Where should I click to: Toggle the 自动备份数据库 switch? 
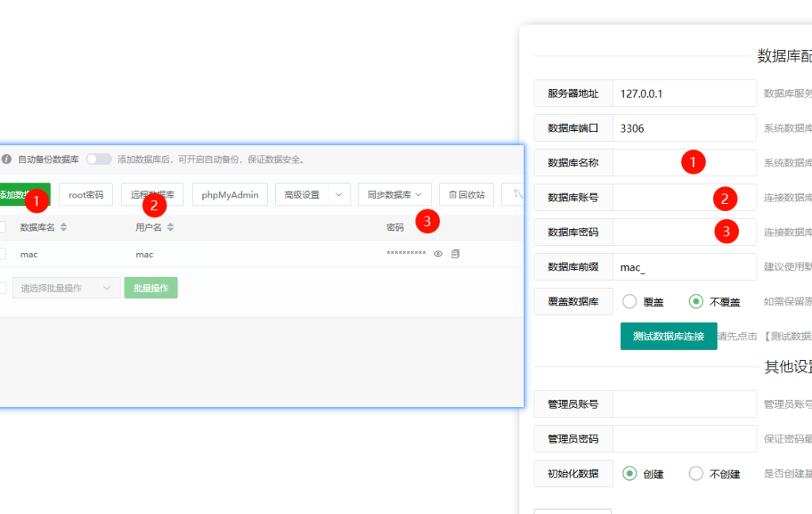tap(99, 159)
